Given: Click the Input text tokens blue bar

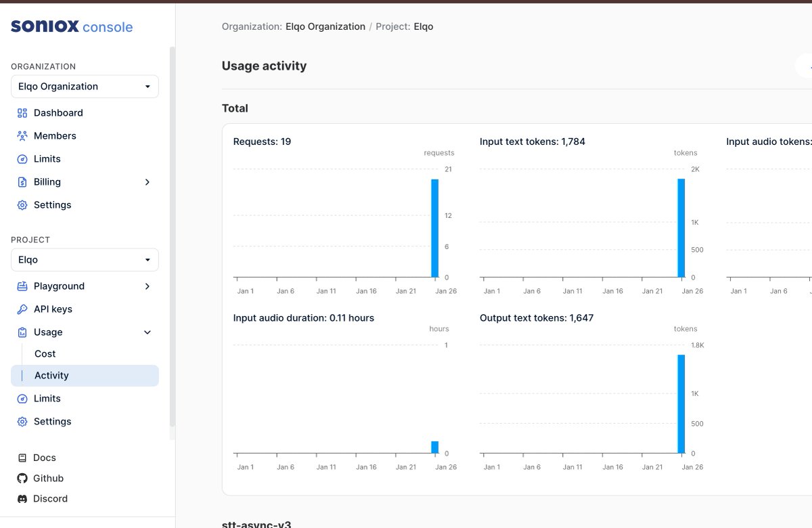Looking at the screenshot, I should tap(681, 228).
